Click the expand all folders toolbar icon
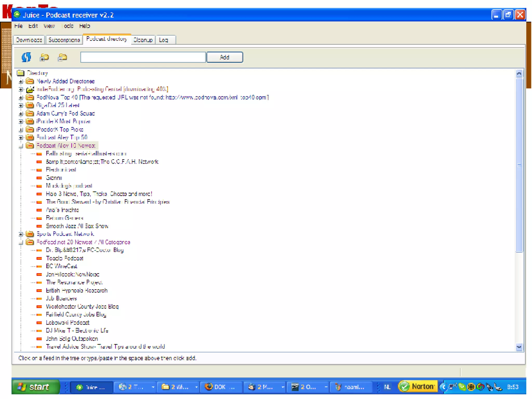This screenshot has height=399, width=532. (44, 57)
